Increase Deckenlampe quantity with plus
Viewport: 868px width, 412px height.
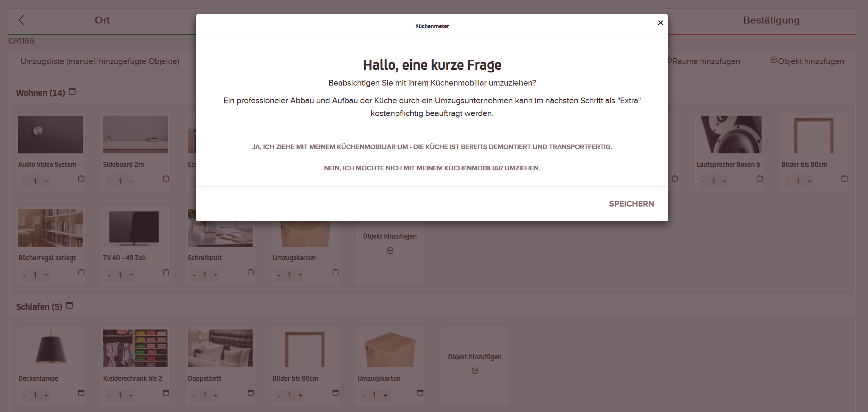point(46,395)
